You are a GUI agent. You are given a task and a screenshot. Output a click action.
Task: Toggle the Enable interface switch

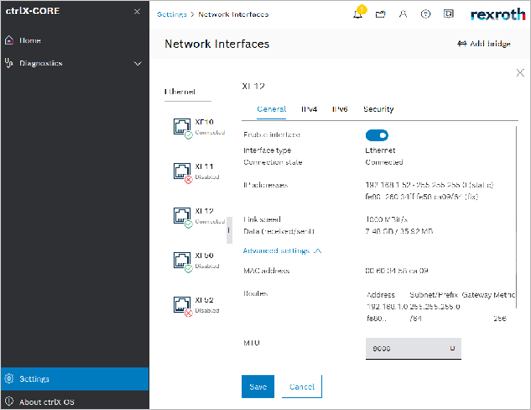click(x=377, y=135)
